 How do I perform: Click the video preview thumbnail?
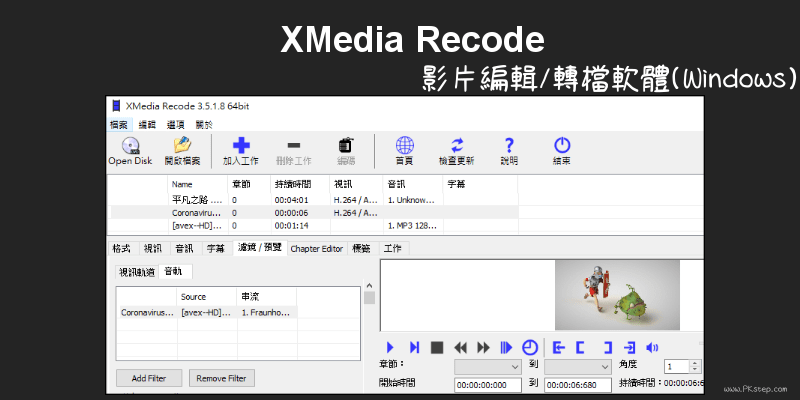[617, 295]
